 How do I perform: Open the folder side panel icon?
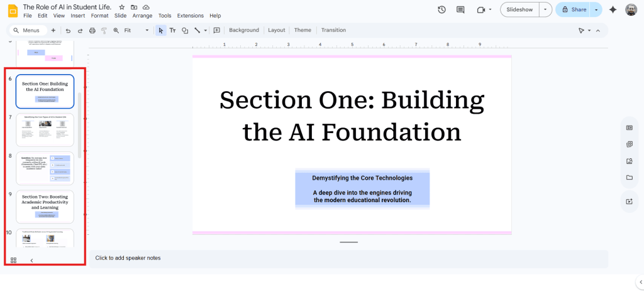click(629, 178)
